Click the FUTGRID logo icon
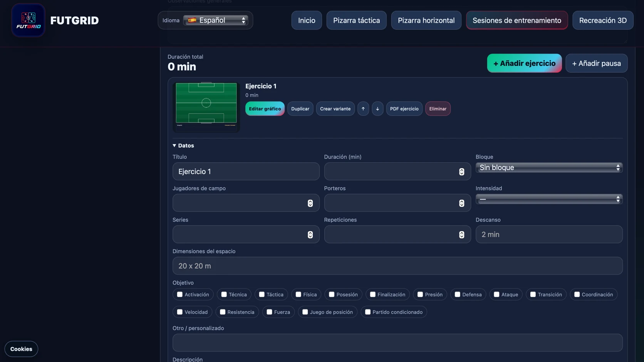644x362 pixels. click(28, 20)
